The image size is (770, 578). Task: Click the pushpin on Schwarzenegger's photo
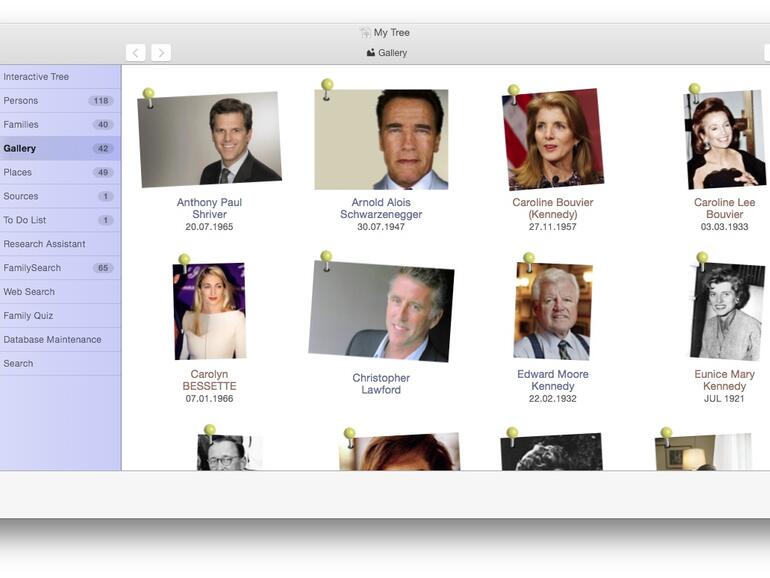coord(327,88)
